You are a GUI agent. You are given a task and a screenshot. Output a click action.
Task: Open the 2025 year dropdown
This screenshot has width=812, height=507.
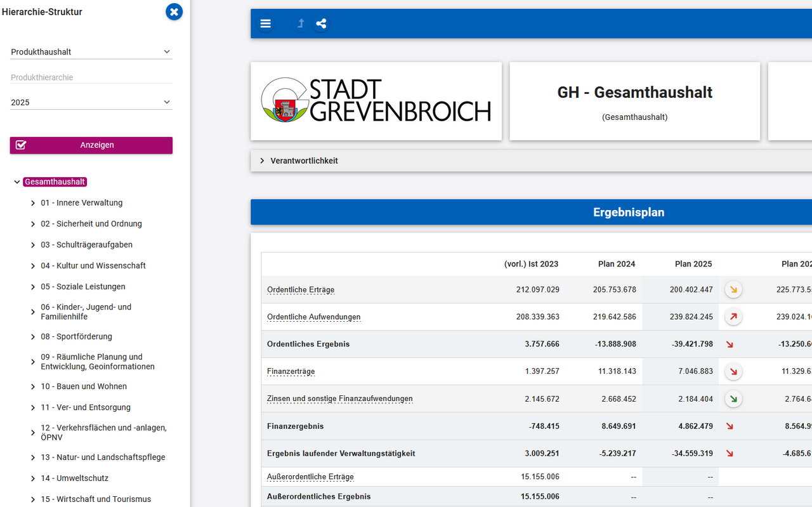pos(91,102)
